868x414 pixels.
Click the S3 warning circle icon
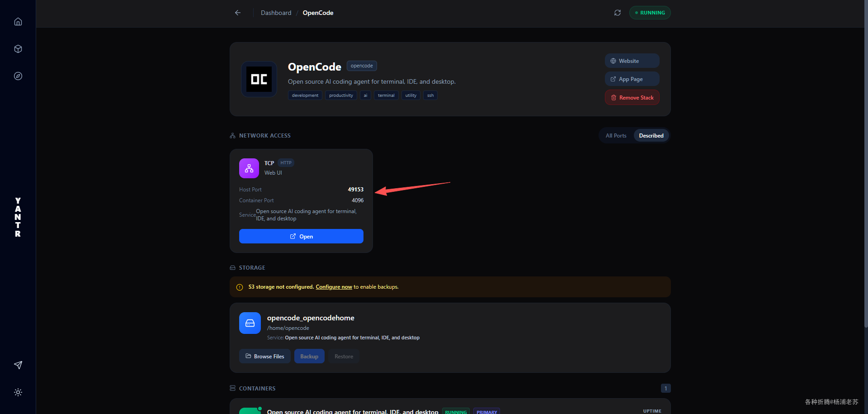[x=240, y=287]
